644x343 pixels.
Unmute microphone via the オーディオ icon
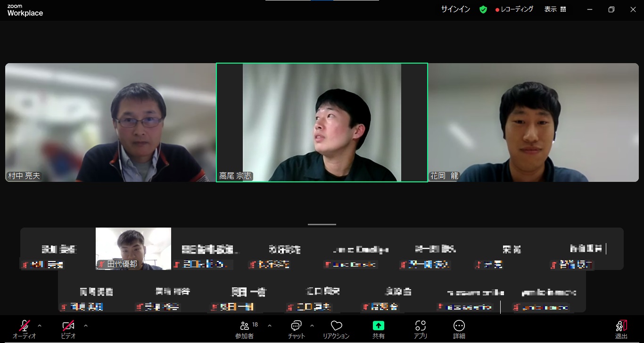(x=25, y=326)
